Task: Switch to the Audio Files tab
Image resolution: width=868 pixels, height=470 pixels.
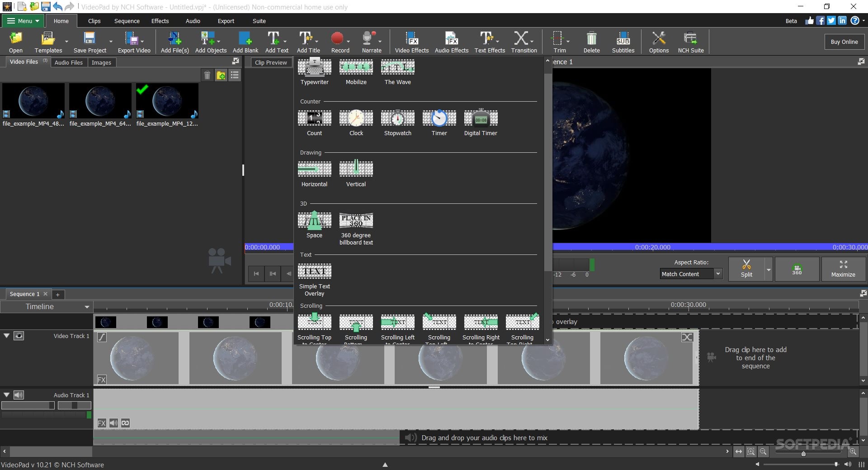Action: 69,62
